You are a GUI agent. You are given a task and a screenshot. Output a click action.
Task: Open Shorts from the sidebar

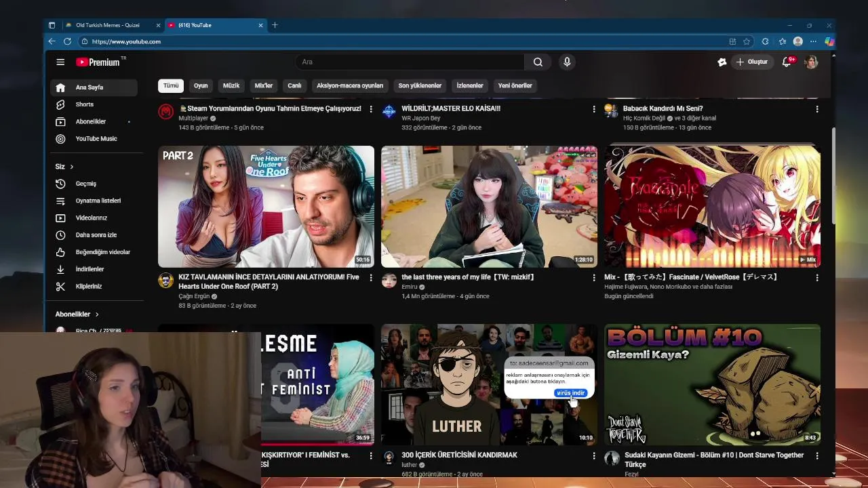(94, 104)
